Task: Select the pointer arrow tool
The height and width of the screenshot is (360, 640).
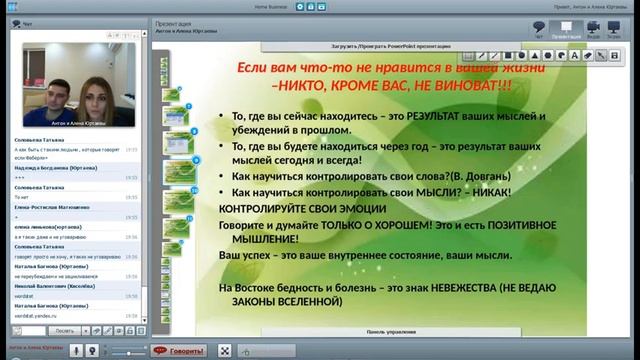Action: 601,56
